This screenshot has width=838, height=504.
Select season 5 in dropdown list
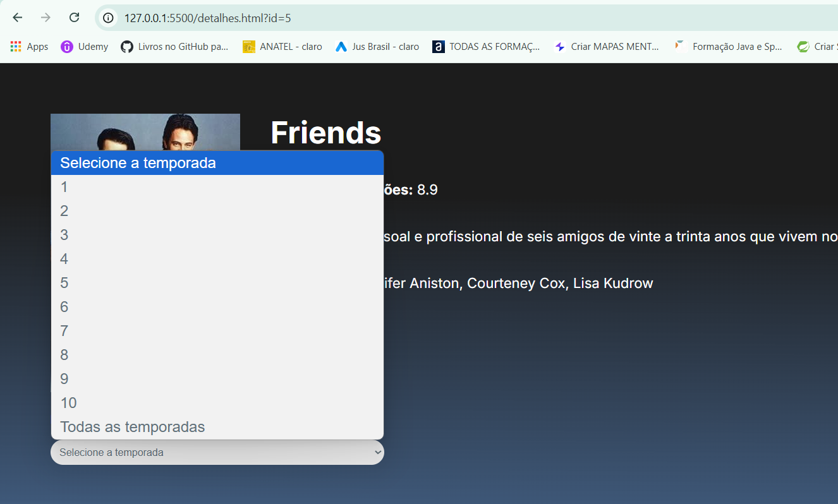click(x=217, y=283)
